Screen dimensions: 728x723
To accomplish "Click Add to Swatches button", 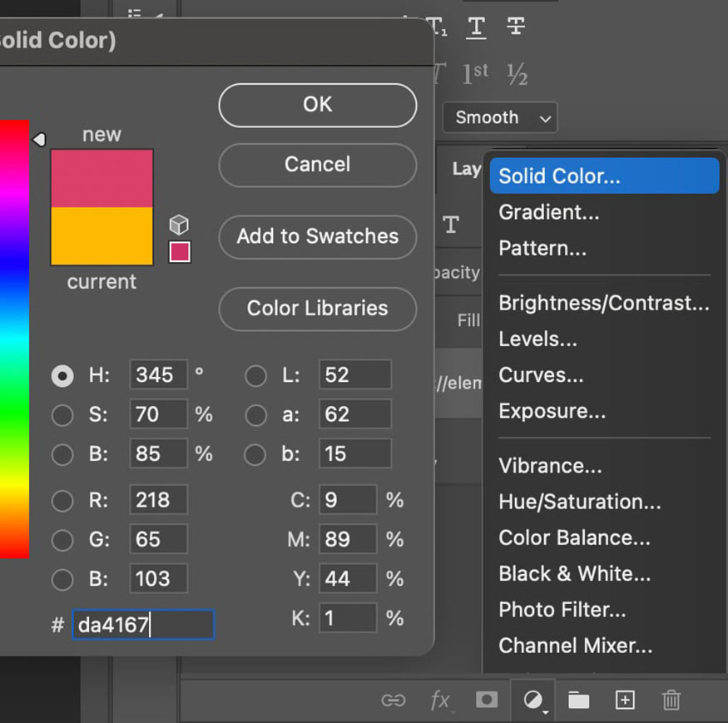I will [x=318, y=237].
